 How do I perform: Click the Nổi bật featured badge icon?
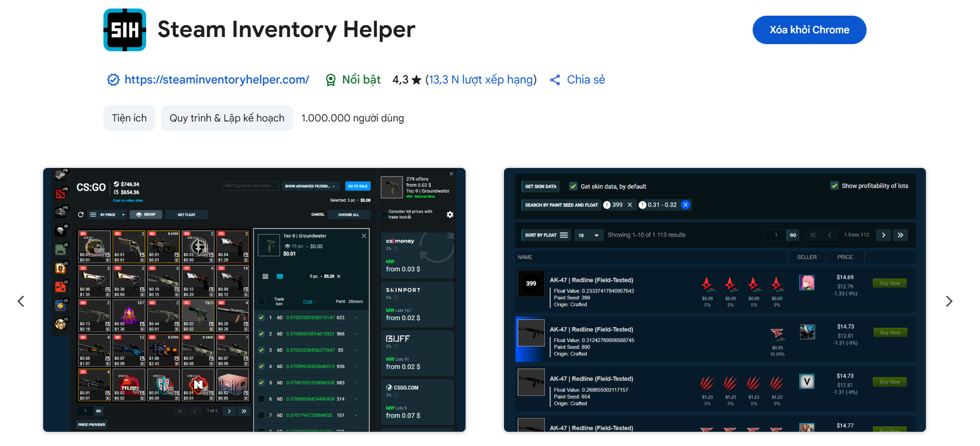coord(331,80)
